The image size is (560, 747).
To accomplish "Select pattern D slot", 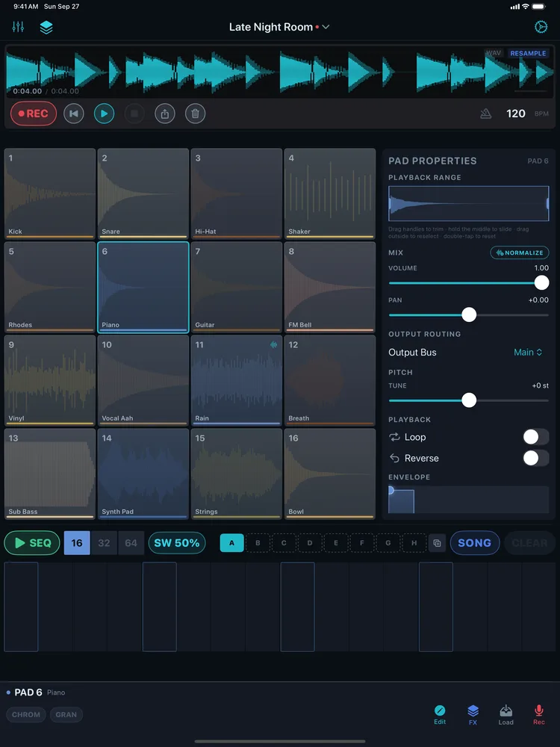I will (310, 542).
